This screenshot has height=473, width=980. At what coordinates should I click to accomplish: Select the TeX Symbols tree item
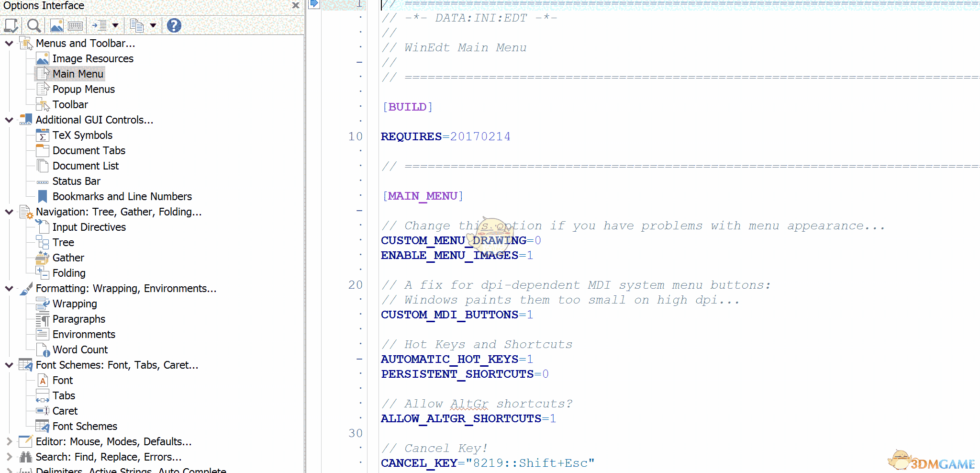point(82,135)
